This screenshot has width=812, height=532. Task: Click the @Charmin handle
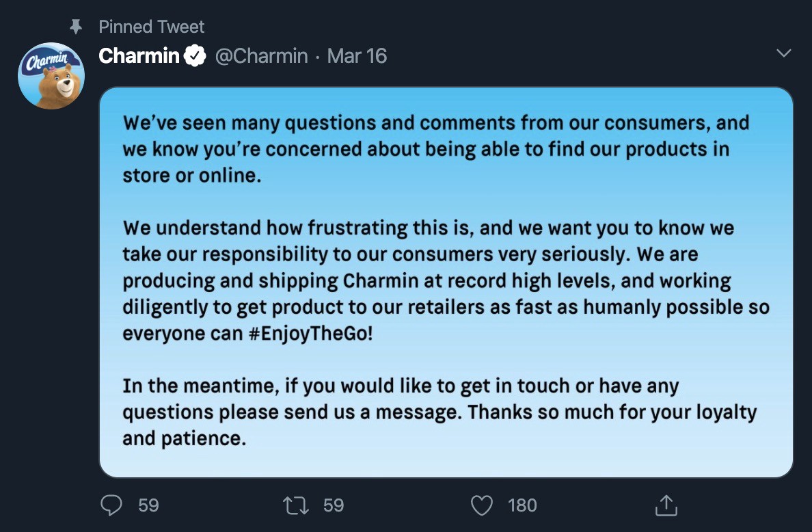point(261,56)
